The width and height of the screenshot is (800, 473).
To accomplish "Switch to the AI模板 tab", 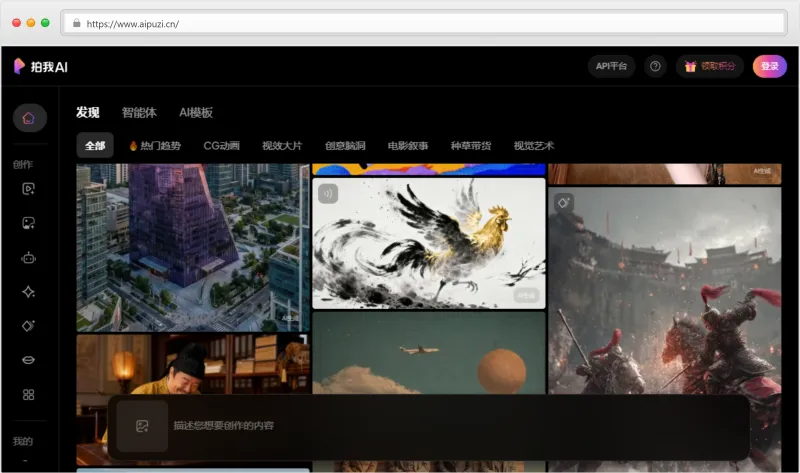I will pos(196,113).
